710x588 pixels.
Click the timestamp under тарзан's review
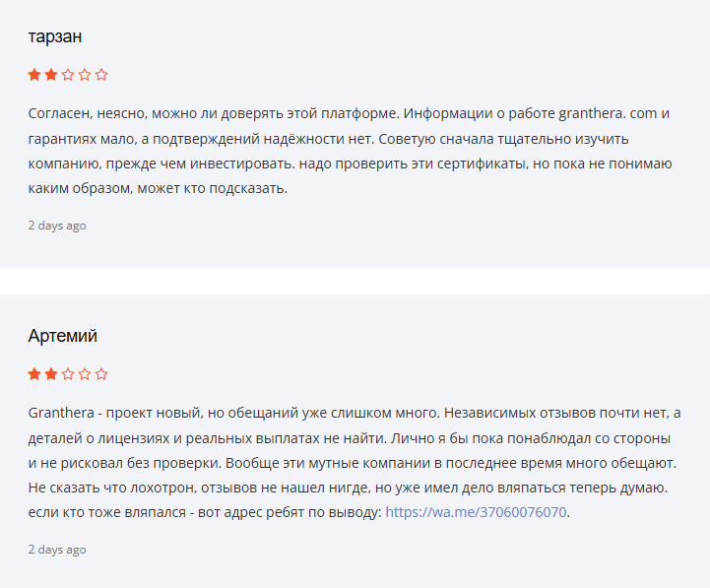pos(57,226)
